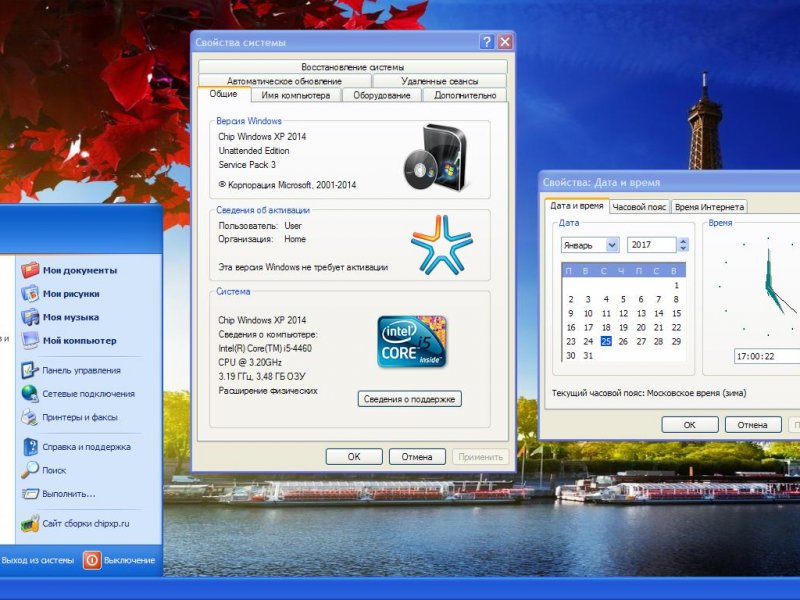Screen dimensions: 800x600
Task: Click OK in the Дата и время dialog
Action: [x=689, y=424]
